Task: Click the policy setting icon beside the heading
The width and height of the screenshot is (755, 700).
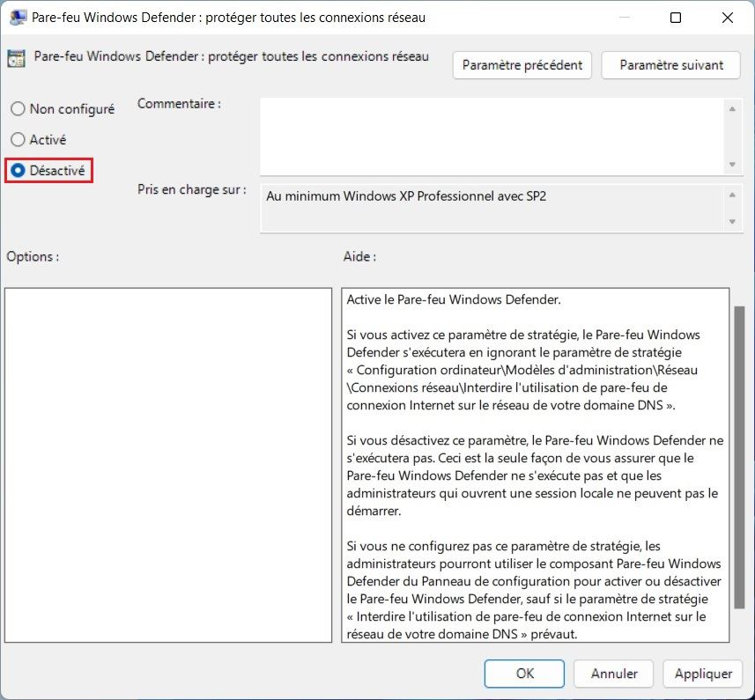Action: [x=16, y=59]
